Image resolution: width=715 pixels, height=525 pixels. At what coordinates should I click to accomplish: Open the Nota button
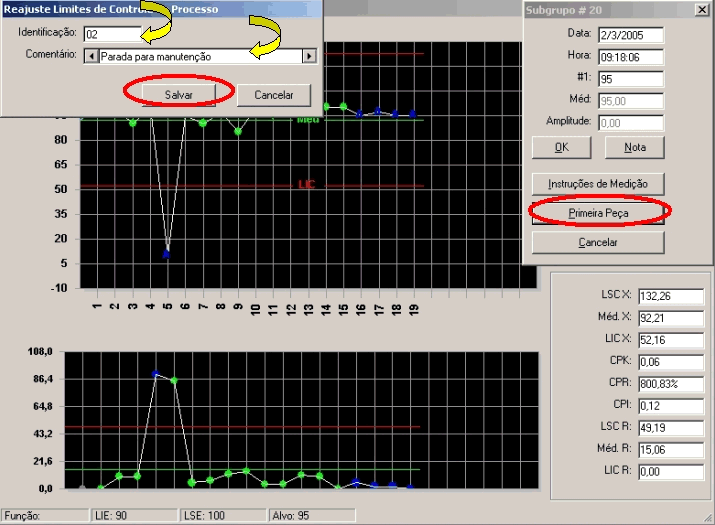(634, 147)
